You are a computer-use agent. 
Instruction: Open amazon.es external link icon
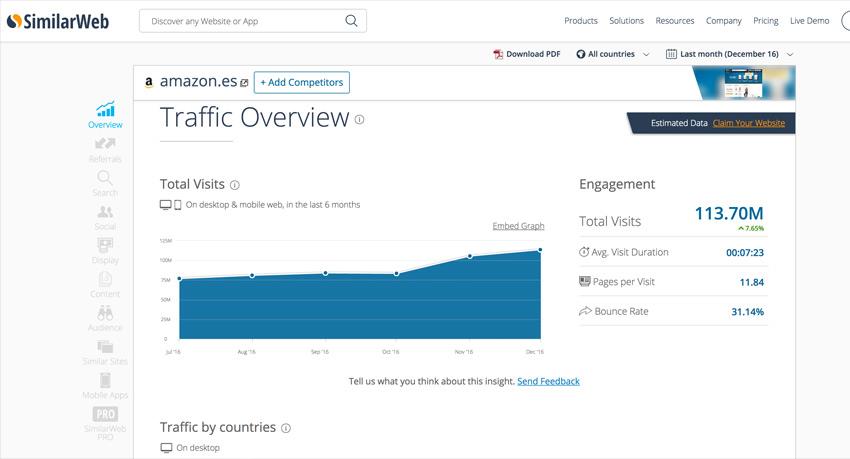[x=244, y=83]
